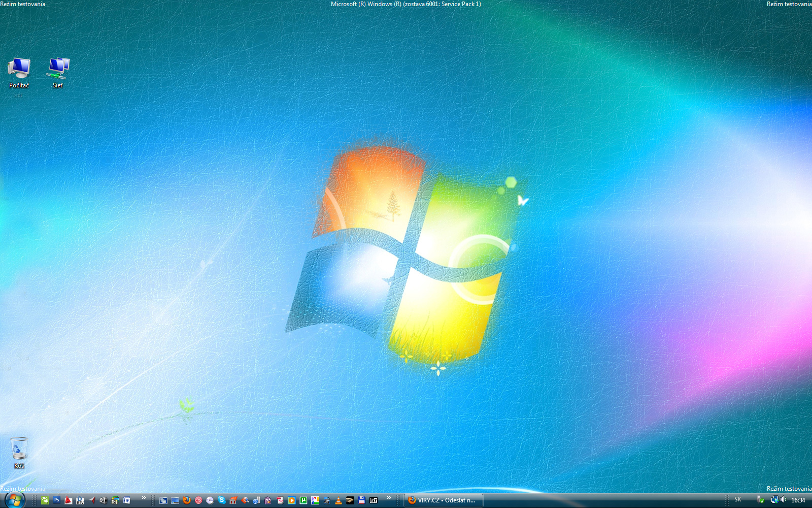Image resolution: width=812 pixels, height=508 pixels.
Task: Expand the first quick launch overflow chevron
Action: [144, 498]
